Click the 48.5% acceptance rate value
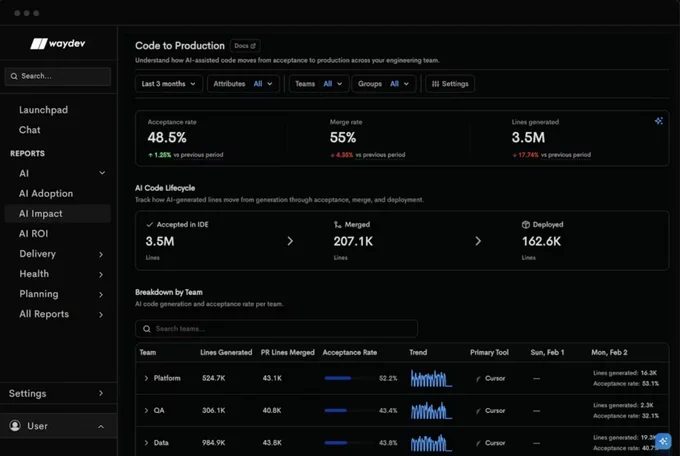 pyautogui.click(x=167, y=138)
